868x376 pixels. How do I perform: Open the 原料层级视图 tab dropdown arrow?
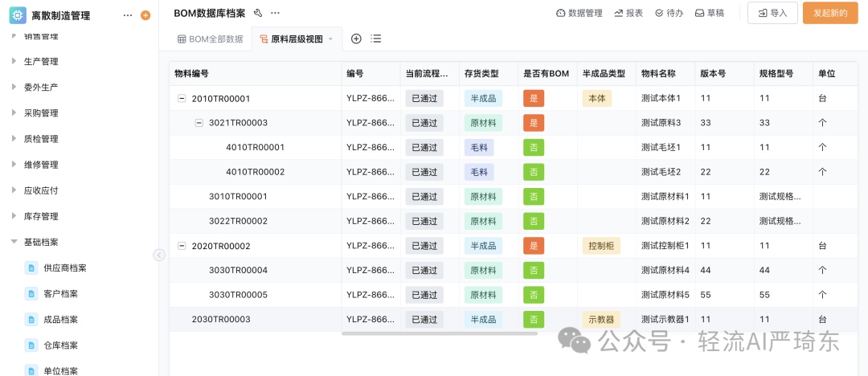[x=330, y=39]
